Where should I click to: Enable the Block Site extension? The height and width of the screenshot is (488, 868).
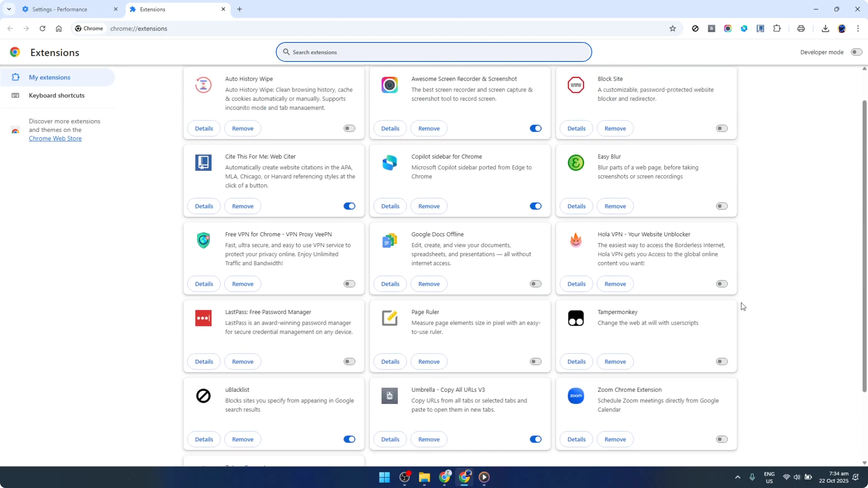tap(722, 128)
